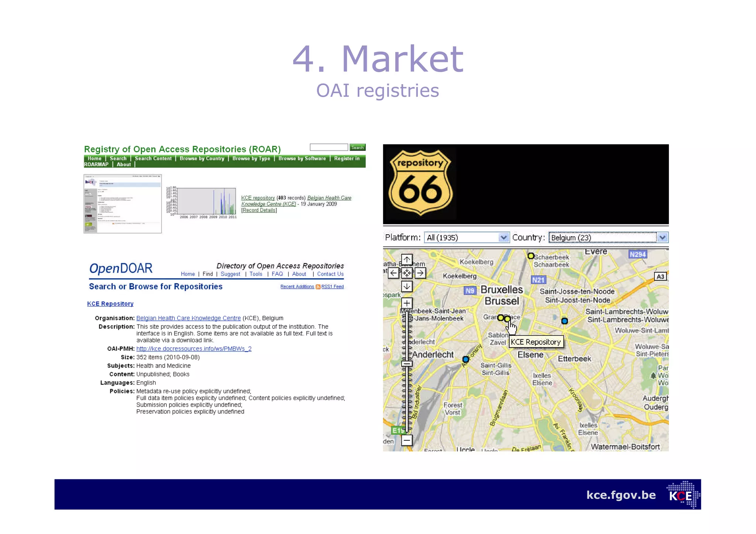
Task: Select the blue marker near Anderlecht
Action: click(x=465, y=359)
